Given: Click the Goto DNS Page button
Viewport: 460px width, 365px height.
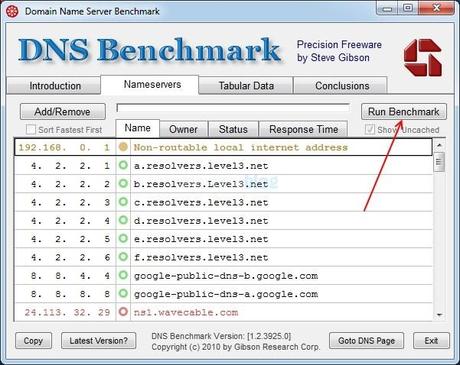Looking at the screenshot, I should [366, 341].
